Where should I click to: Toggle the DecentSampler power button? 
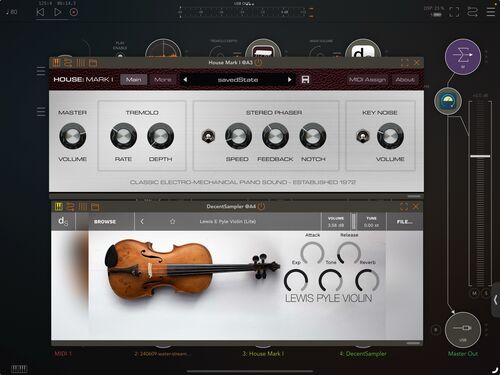tap(261, 206)
